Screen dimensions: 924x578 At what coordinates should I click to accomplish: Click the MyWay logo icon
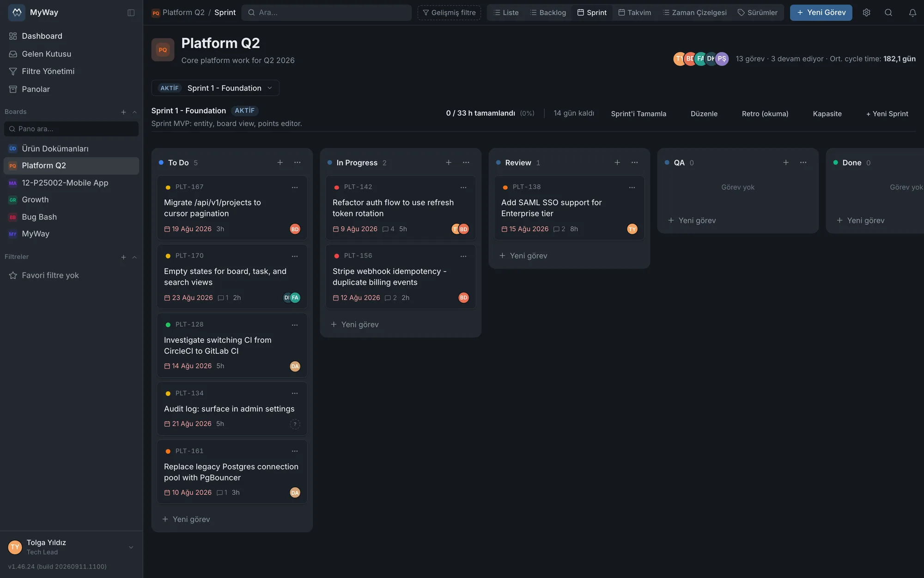pos(17,12)
